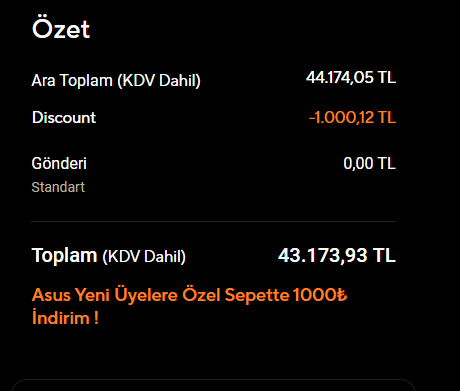Click the Standart shipping method text

(x=58, y=187)
